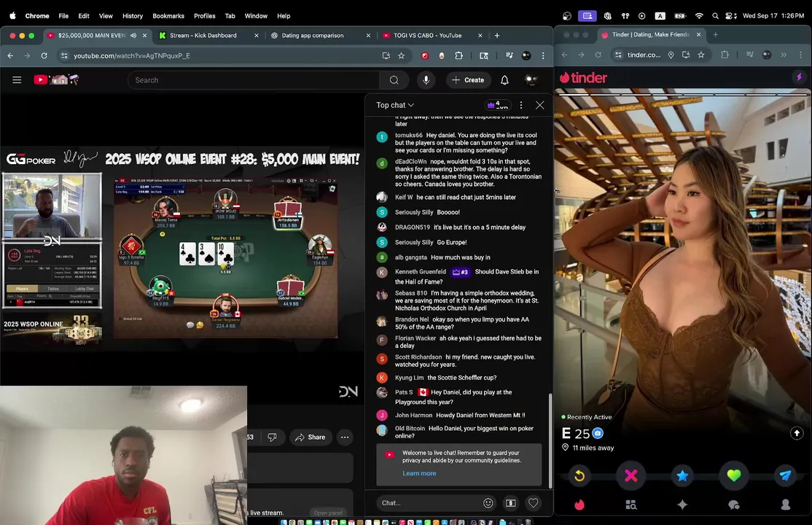Open Tinder flame home tab
This screenshot has width=812, height=525.
click(579, 505)
